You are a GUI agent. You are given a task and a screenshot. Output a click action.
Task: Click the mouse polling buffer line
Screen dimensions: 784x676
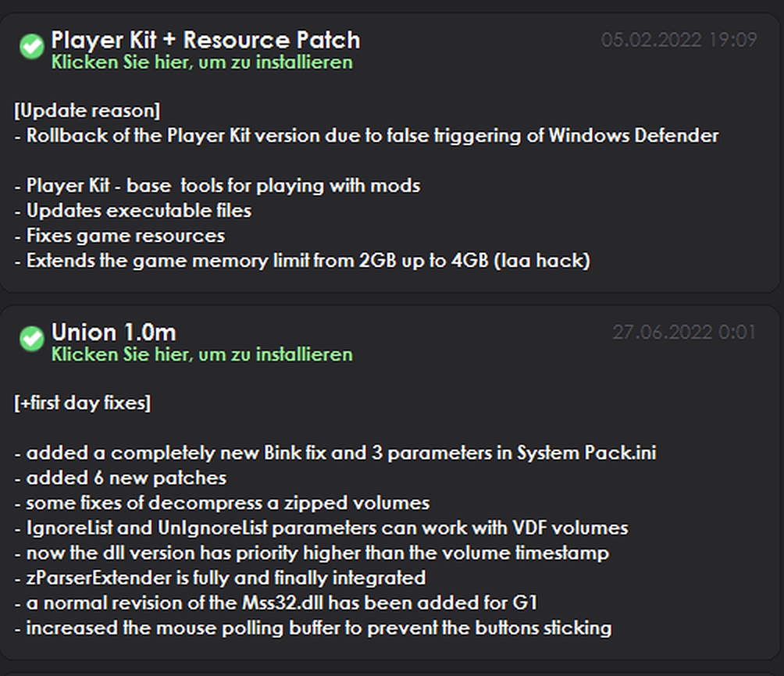point(312,628)
